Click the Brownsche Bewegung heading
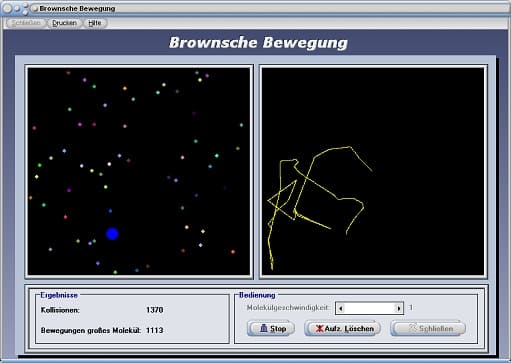Image resolution: width=511 pixels, height=363 pixels. (258, 43)
